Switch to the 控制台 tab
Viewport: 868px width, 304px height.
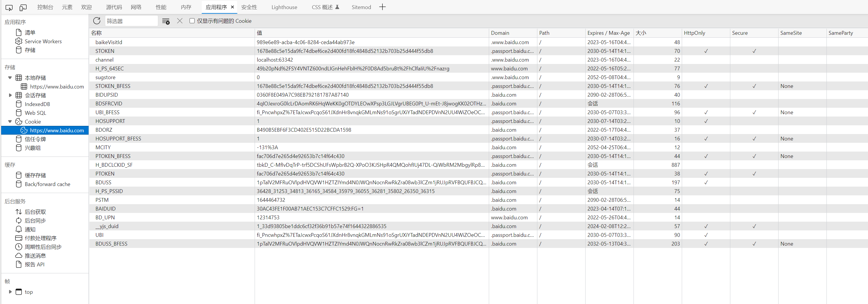45,7
